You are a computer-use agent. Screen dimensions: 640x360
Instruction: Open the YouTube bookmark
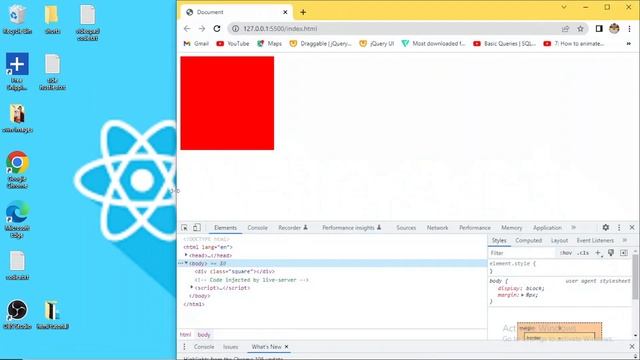pos(233,43)
